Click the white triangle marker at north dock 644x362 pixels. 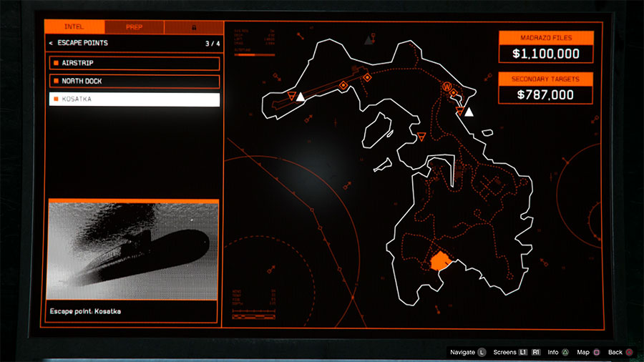(469, 112)
